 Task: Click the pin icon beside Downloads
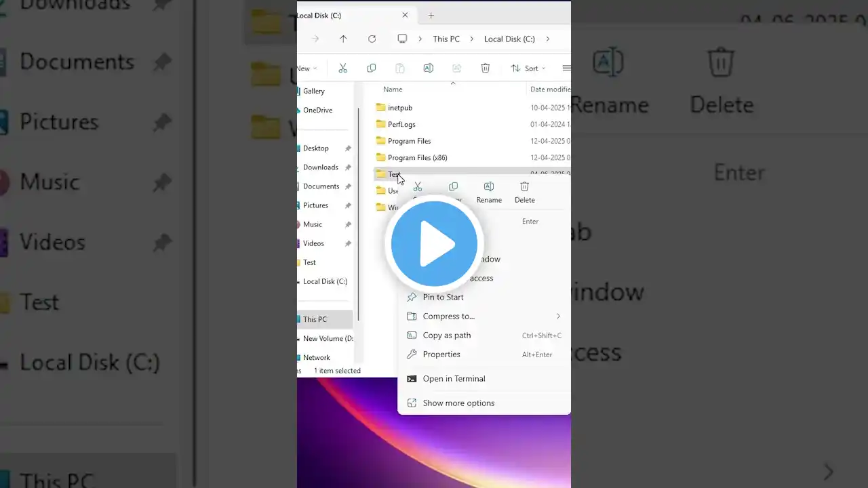coord(348,167)
